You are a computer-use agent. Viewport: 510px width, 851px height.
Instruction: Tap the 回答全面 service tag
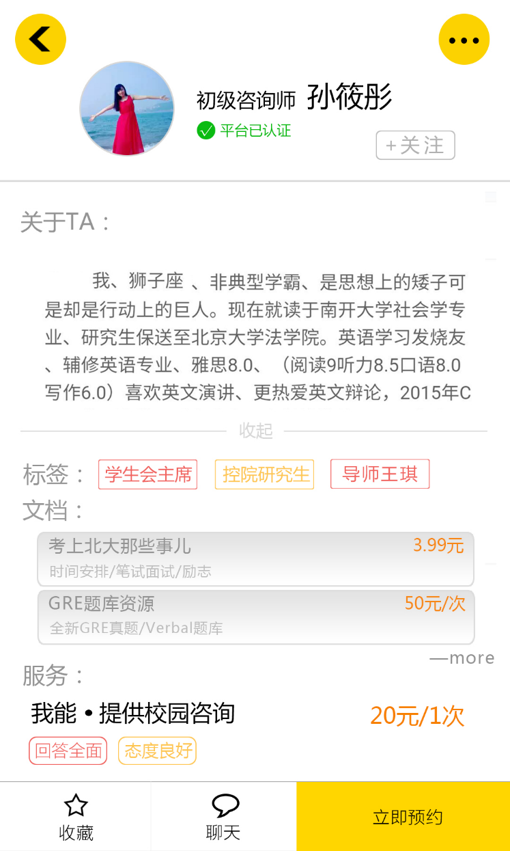click(x=68, y=751)
